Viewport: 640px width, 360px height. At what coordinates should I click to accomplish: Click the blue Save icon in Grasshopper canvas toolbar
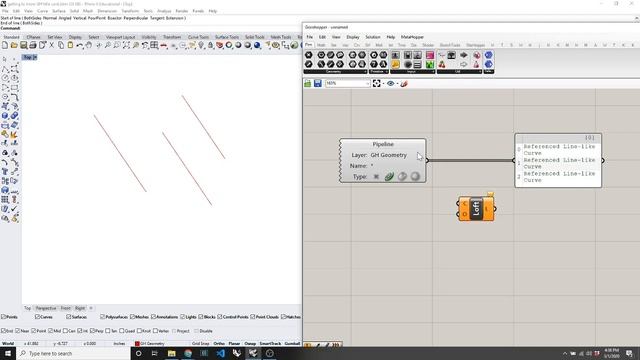(318, 83)
